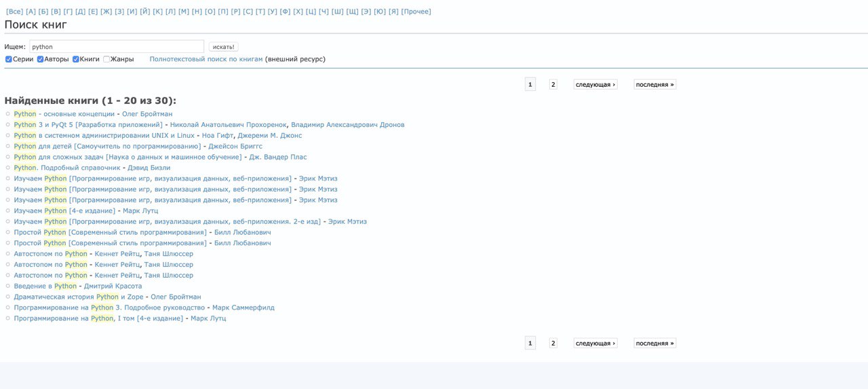The height and width of the screenshot is (389, 868).
Task: Open author Николай Анатольевич Прохоренок
Action: [x=229, y=125]
